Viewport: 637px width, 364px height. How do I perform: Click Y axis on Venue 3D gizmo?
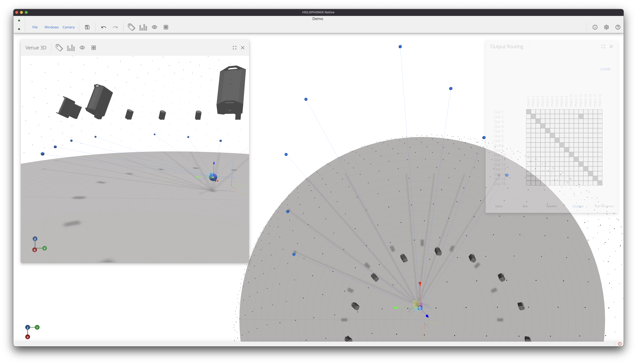pyautogui.click(x=44, y=249)
